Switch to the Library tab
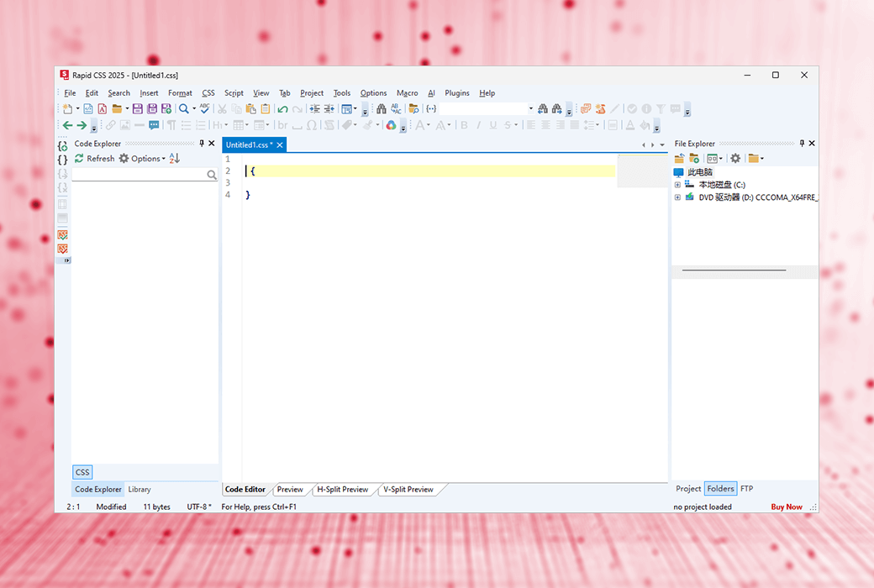This screenshot has height=588, width=874. 140,490
